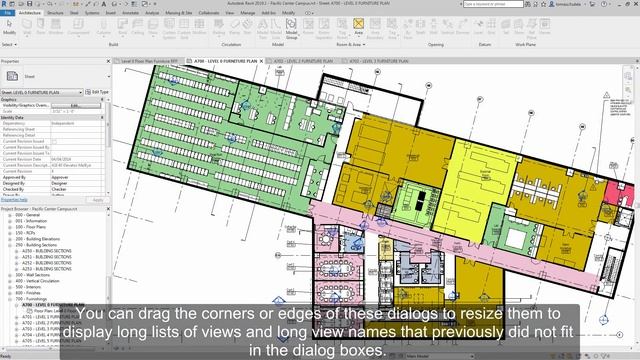Screen dimensions: 640x360
Task: Switch to the Collaborate ribbon tab
Action: (x=209, y=13)
